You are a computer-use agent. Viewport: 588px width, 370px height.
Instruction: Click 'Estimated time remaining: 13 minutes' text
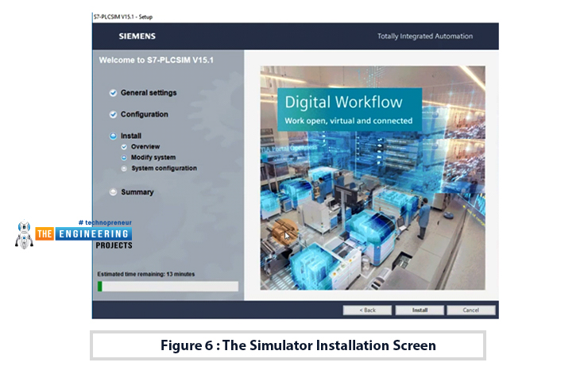tap(146, 274)
